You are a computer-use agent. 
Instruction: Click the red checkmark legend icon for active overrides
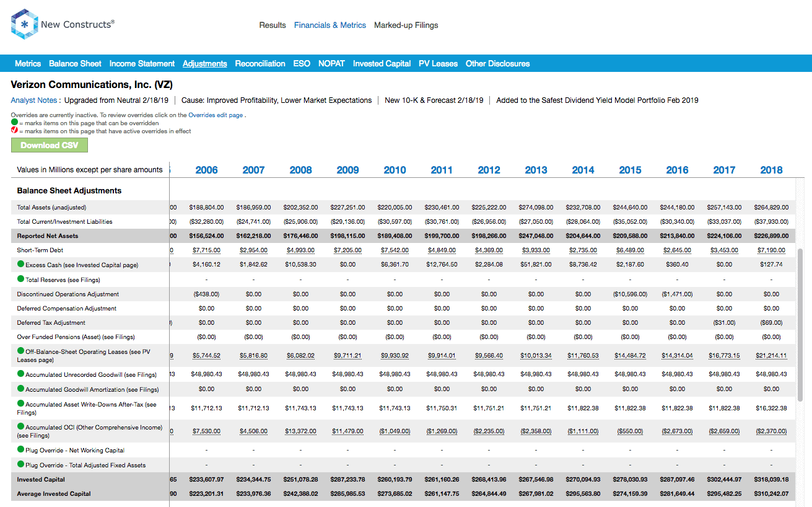point(14,131)
